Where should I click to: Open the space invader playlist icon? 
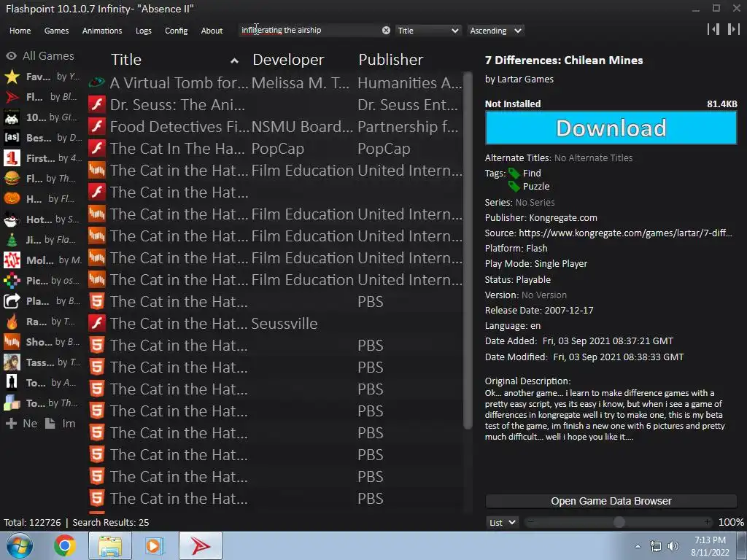(12, 117)
